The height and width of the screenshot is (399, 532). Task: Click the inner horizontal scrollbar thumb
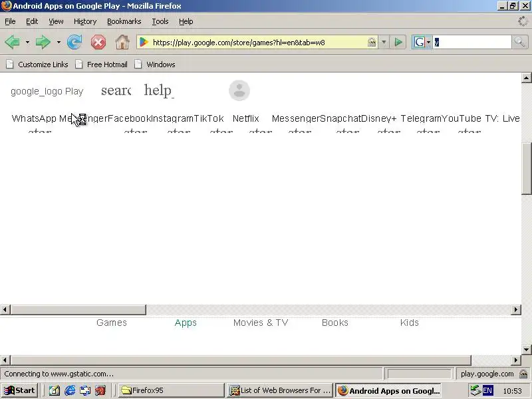click(x=78, y=309)
